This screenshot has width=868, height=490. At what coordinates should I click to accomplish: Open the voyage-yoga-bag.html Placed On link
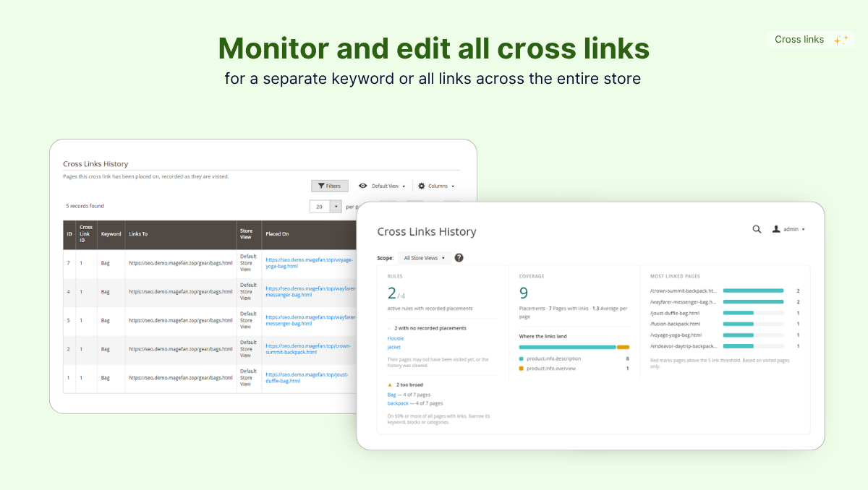[309, 262]
